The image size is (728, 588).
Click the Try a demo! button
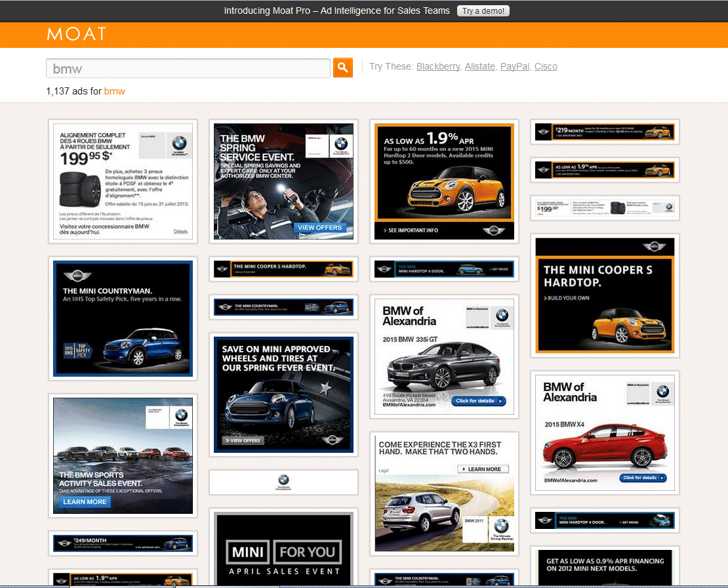tap(483, 10)
